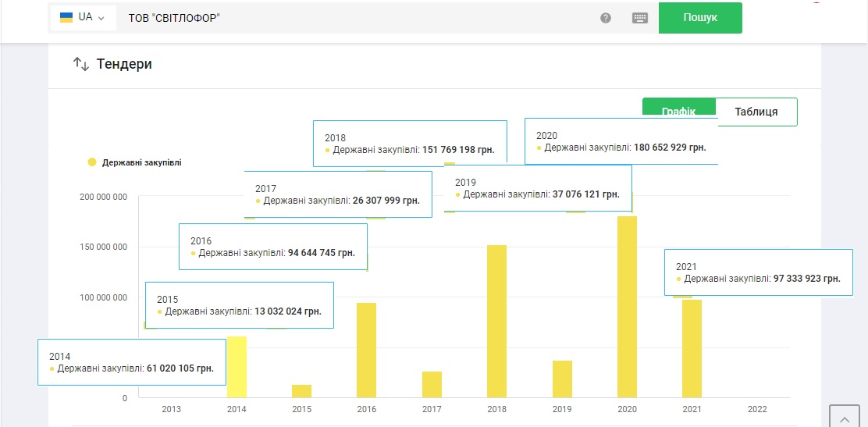
Task: Select the 2021 bar in chart
Action: [x=692, y=348]
